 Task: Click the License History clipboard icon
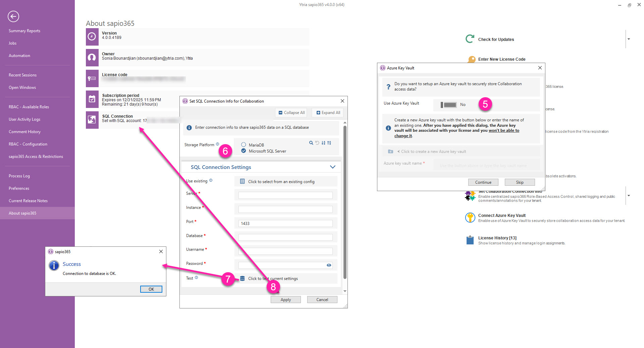coord(470,240)
